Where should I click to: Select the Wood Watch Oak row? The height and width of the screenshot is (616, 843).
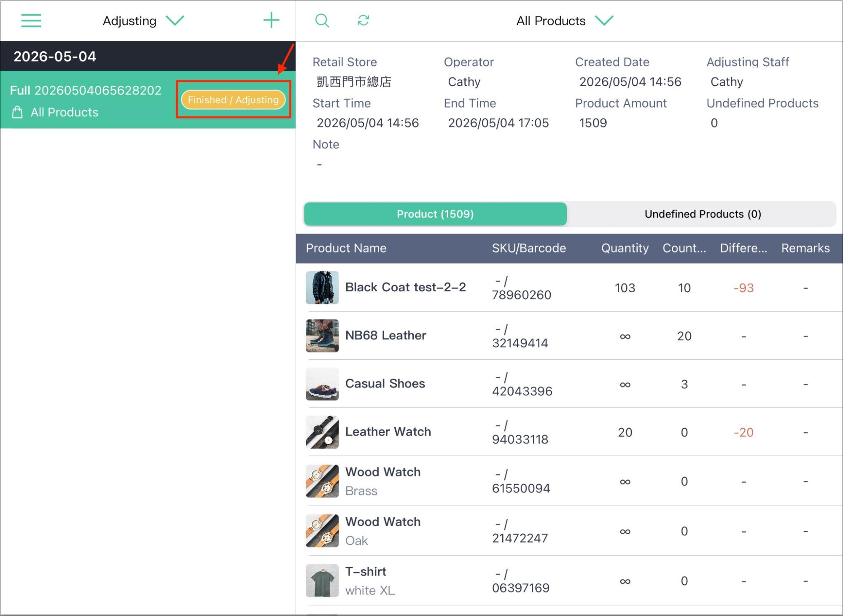point(569,531)
